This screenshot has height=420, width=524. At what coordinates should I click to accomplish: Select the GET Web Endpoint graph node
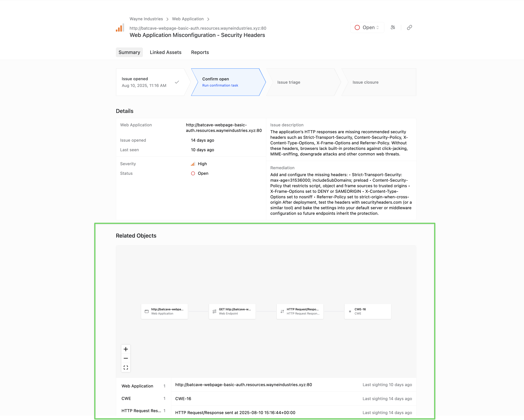pyautogui.click(x=232, y=311)
